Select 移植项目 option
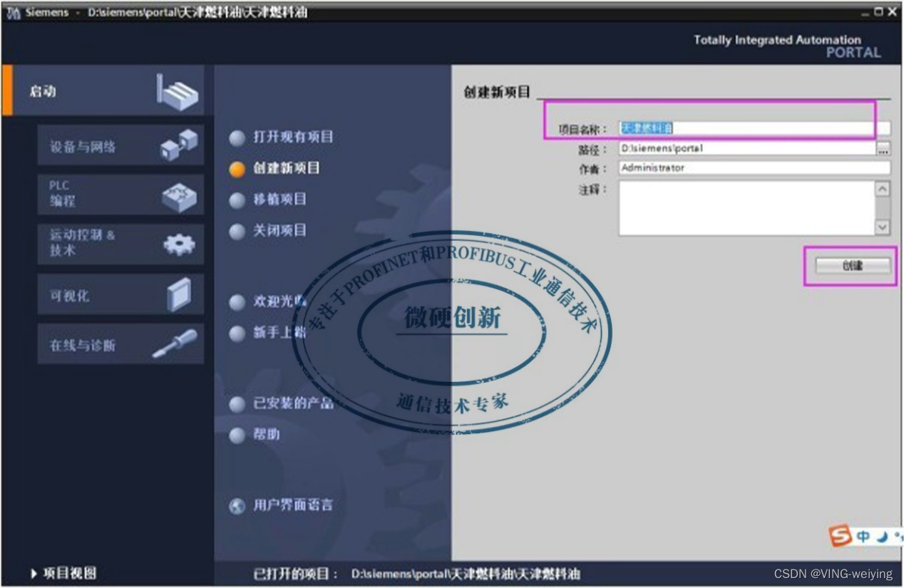This screenshot has height=588, width=904. (280, 200)
